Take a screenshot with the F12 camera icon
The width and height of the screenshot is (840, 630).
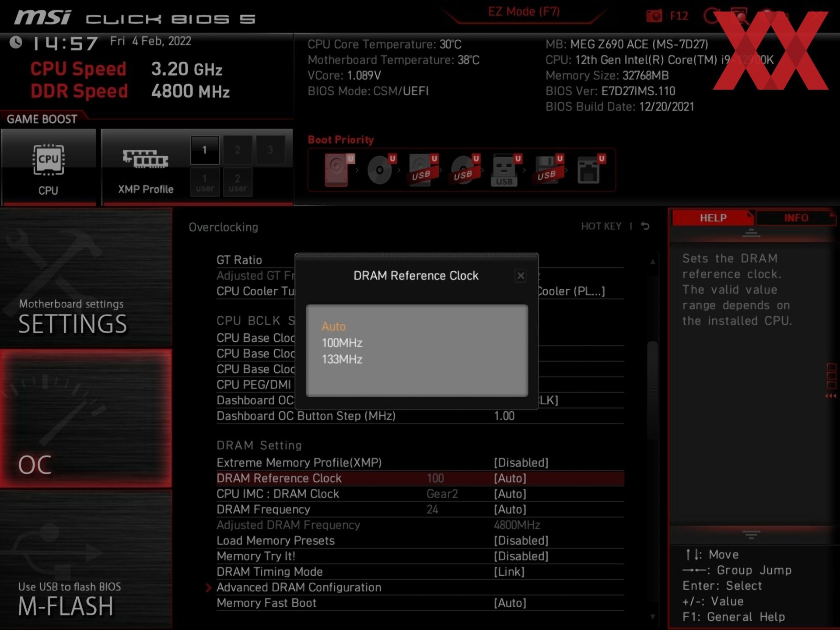(654, 16)
